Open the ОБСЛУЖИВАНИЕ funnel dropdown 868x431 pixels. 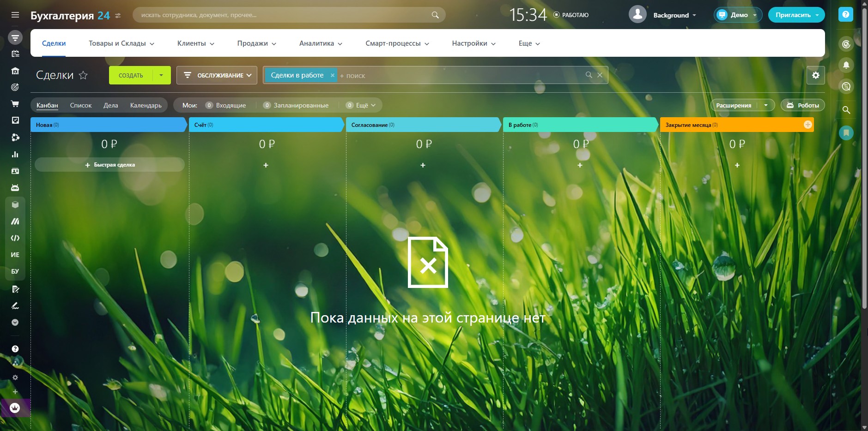click(x=217, y=75)
